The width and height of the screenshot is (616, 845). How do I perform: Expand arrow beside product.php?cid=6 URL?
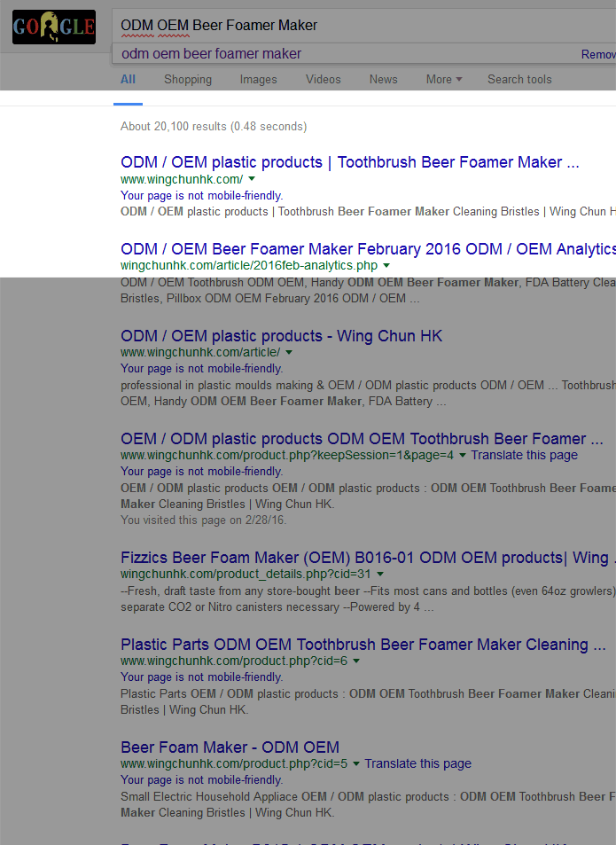coord(356,661)
